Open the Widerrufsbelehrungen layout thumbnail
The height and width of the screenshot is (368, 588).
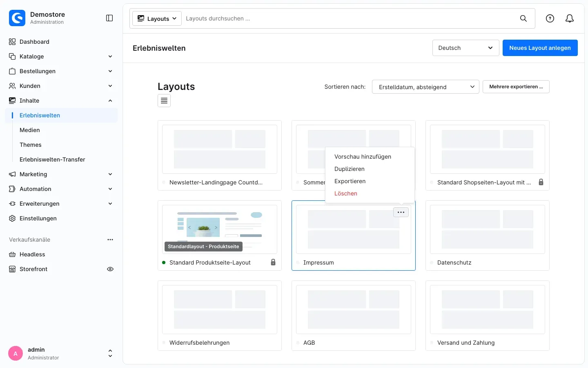(x=220, y=310)
